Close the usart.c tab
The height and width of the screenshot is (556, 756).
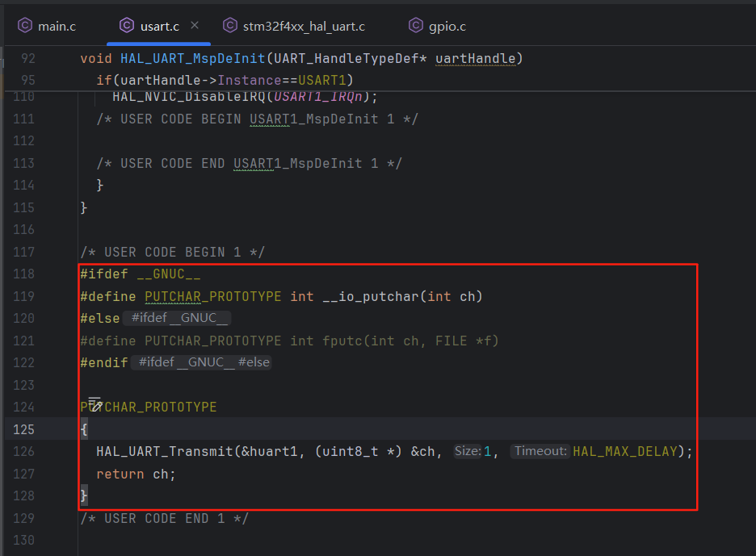195,25
